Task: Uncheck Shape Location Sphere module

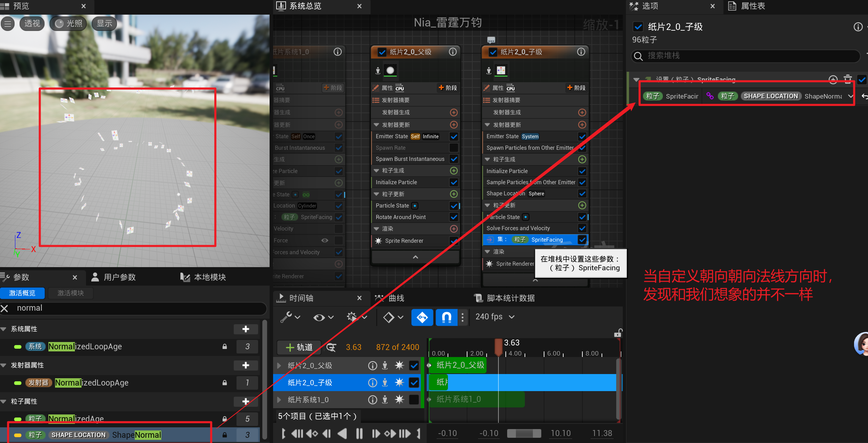Action: (582, 194)
